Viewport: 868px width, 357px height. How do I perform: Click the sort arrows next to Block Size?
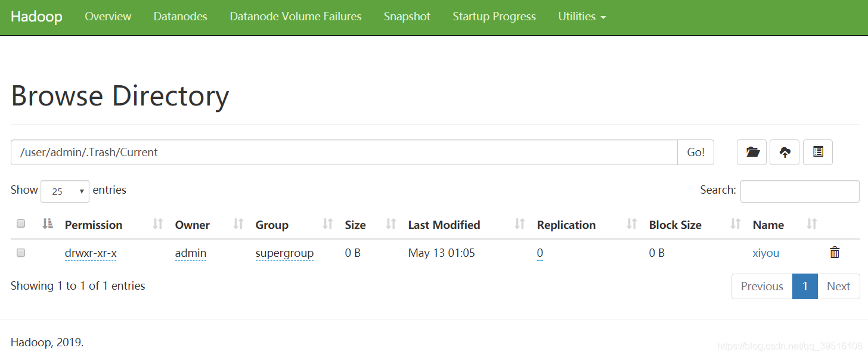coord(735,224)
